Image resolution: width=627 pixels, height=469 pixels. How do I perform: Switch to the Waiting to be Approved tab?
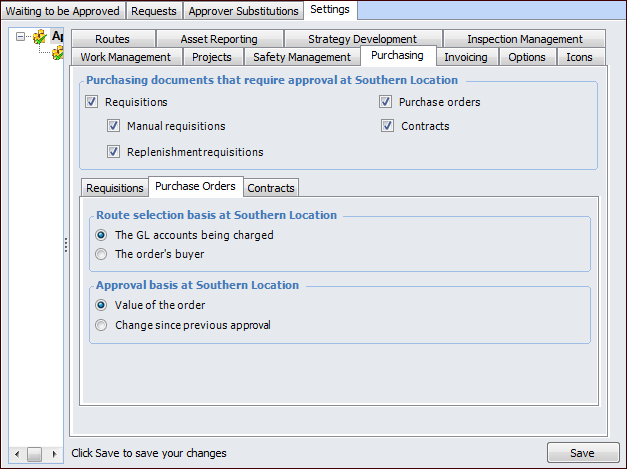(63, 11)
